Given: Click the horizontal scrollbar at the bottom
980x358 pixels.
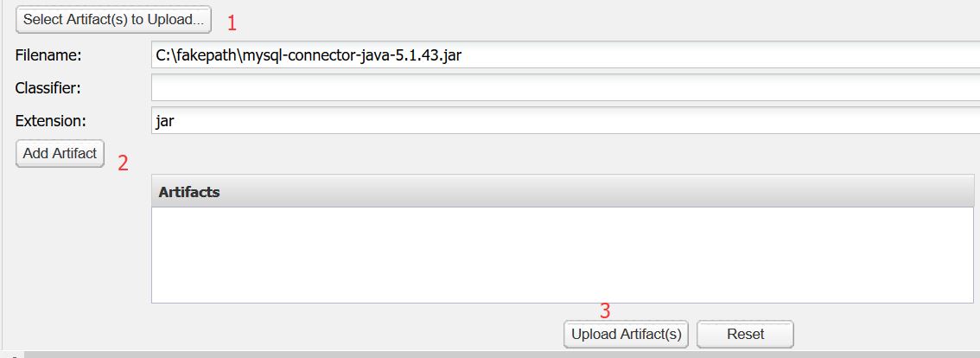Looking at the screenshot, I should (501, 355).
